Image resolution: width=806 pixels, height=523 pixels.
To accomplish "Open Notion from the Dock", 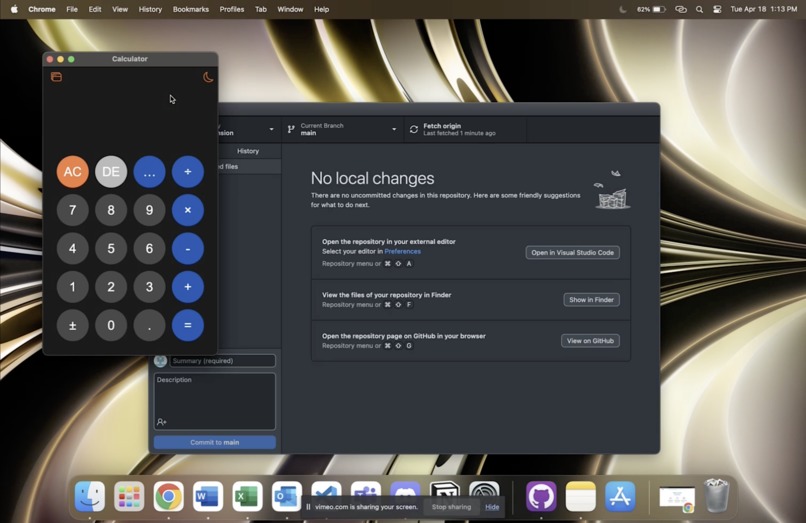I will coord(445,491).
